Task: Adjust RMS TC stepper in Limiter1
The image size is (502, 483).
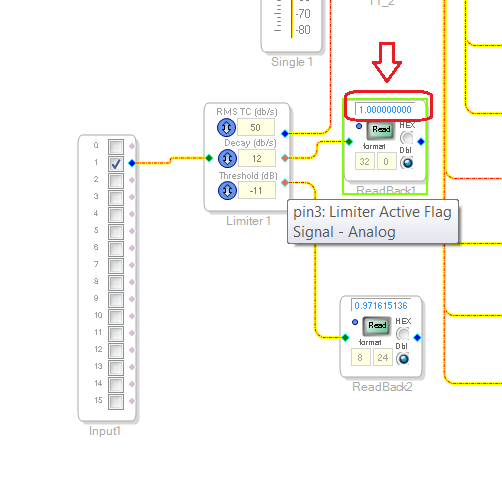Action: (226, 128)
